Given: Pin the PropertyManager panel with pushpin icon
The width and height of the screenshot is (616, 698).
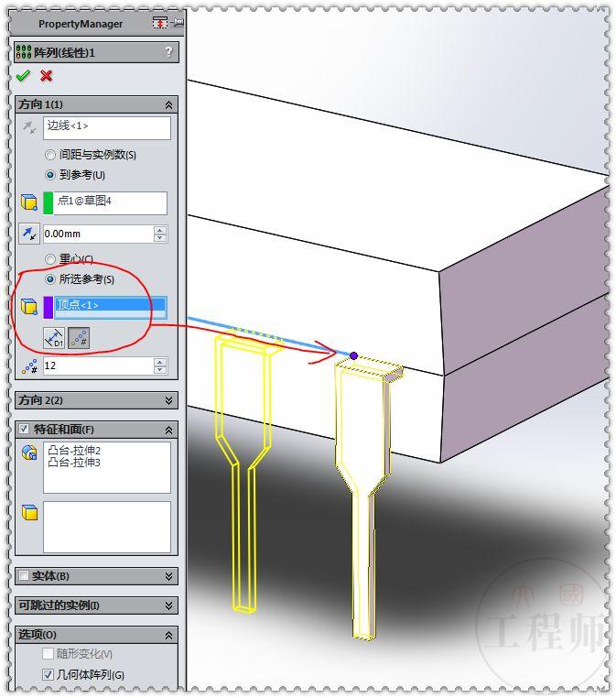Looking at the screenshot, I should point(178,22).
